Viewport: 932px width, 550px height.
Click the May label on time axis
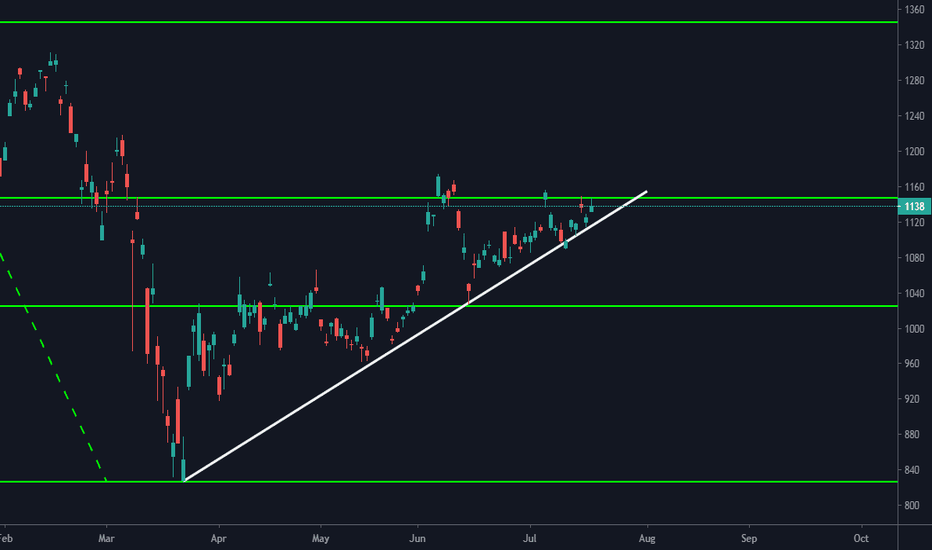[x=320, y=538]
